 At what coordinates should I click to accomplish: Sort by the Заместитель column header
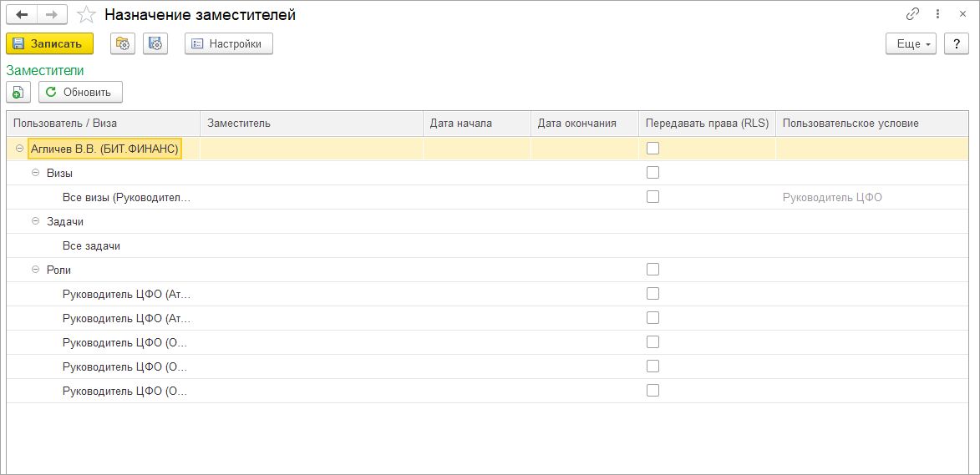[x=311, y=124]
